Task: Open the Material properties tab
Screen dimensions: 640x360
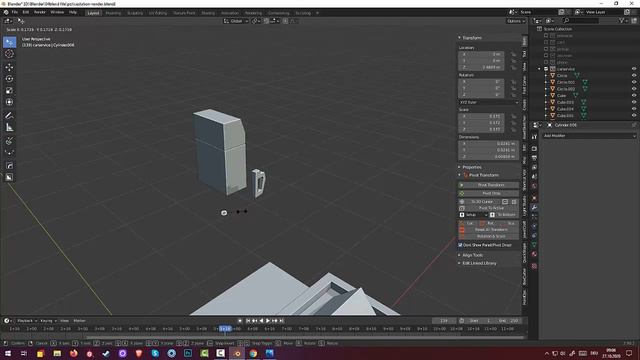Action: [x=534, y=254]
